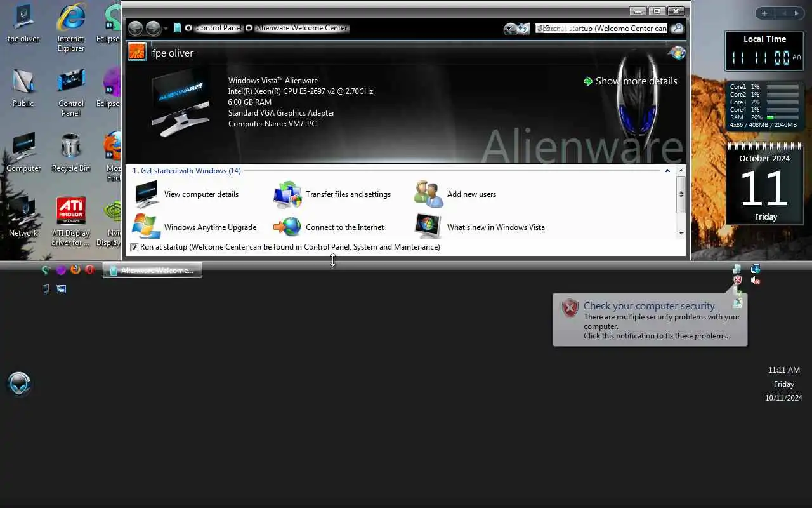The height and width of the screenshot is (508, 812).
Task: Open the Transfer files and settings link
Action: [348, 194]
